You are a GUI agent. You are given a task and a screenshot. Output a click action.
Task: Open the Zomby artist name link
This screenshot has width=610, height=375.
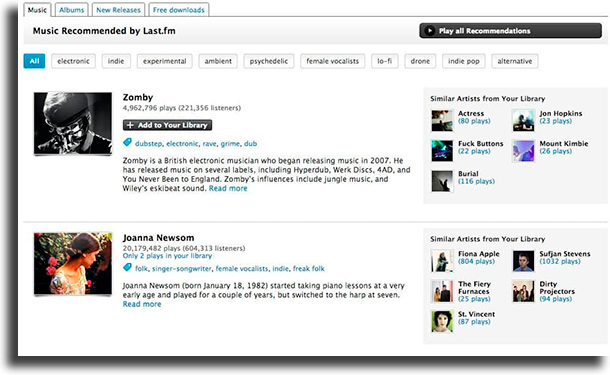point(138,97)
